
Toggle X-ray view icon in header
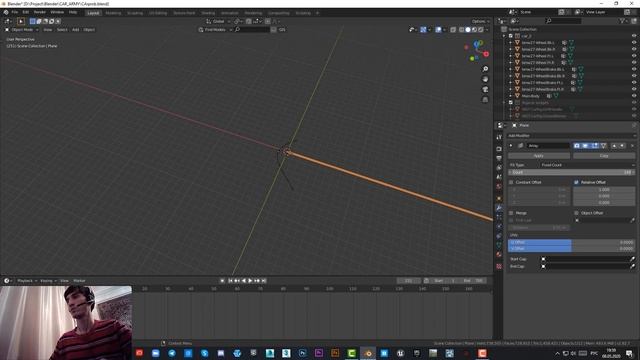(x=453, y=29)
